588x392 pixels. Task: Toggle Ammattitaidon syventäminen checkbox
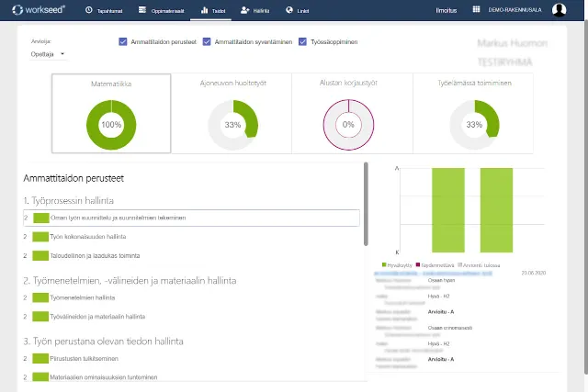(x=208, y=42)
